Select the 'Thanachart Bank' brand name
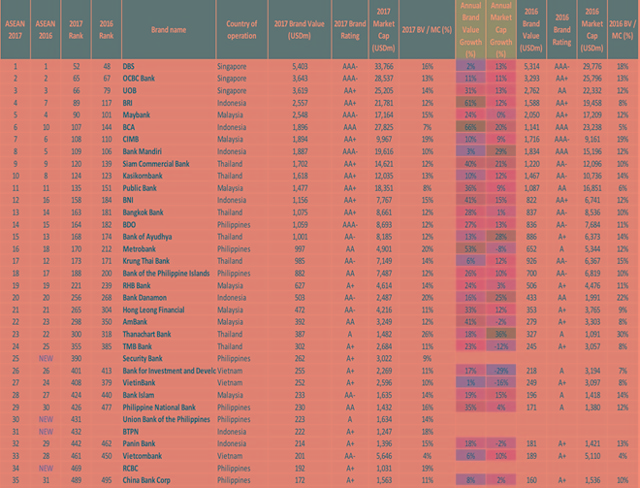This screenshot has width=640, height=488. 147,334
